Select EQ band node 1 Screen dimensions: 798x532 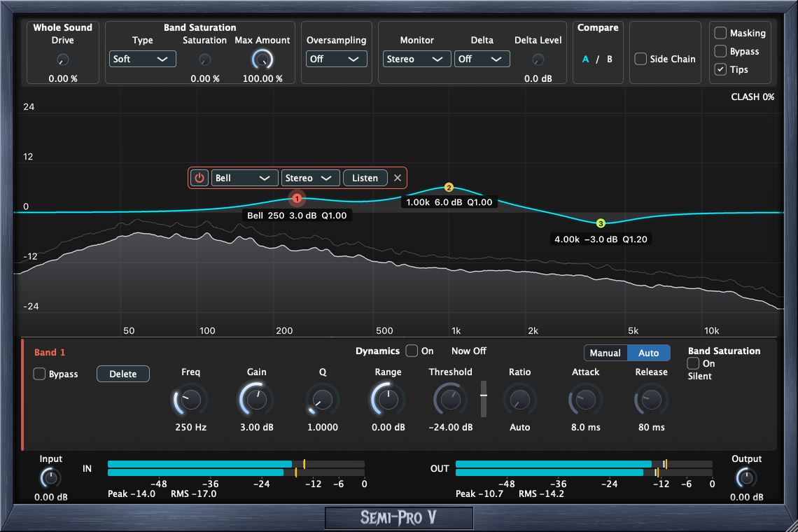coord(297,199)
